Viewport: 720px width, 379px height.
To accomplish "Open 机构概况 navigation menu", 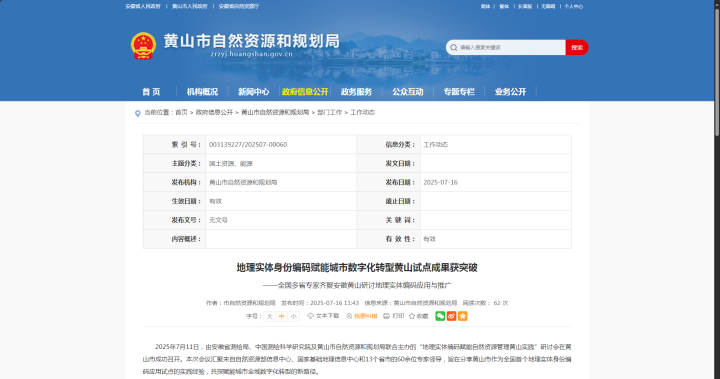I will click(x=202, y=92).
